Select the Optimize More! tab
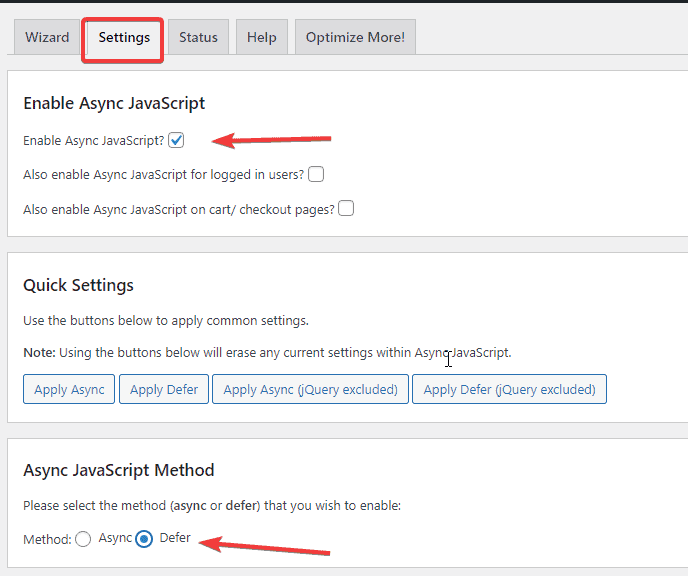688x576 pixels. pos(355,38)
